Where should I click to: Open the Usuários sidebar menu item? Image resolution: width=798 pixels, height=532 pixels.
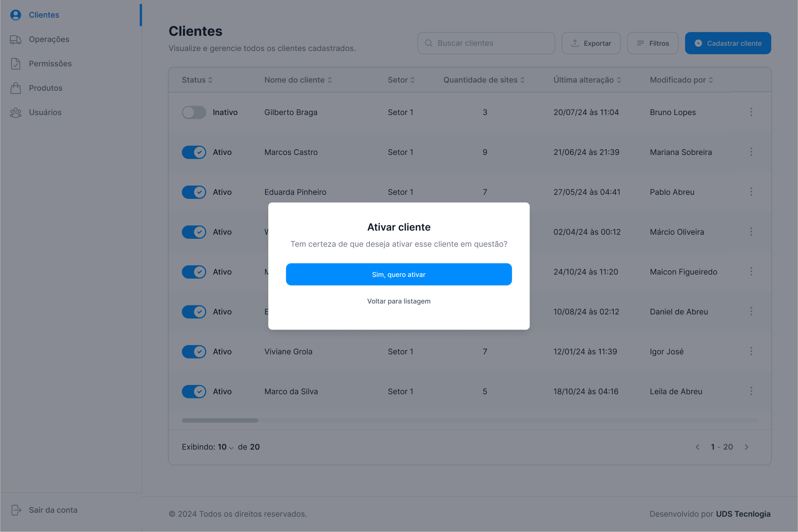coord(70,112)
